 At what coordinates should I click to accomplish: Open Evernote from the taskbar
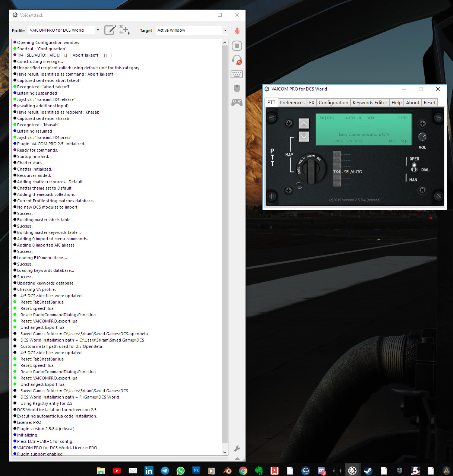[259, 471]
